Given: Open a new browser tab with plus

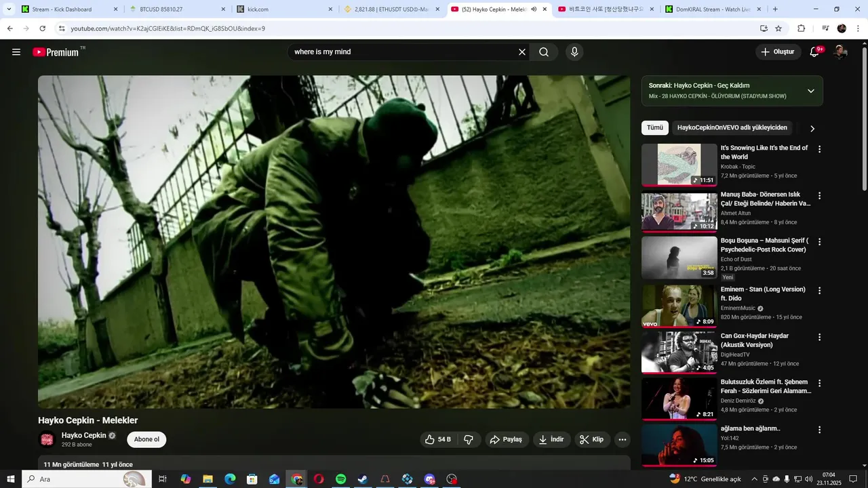Looking at the screenshot, I should pyautogui.click(x=775, y=9).
